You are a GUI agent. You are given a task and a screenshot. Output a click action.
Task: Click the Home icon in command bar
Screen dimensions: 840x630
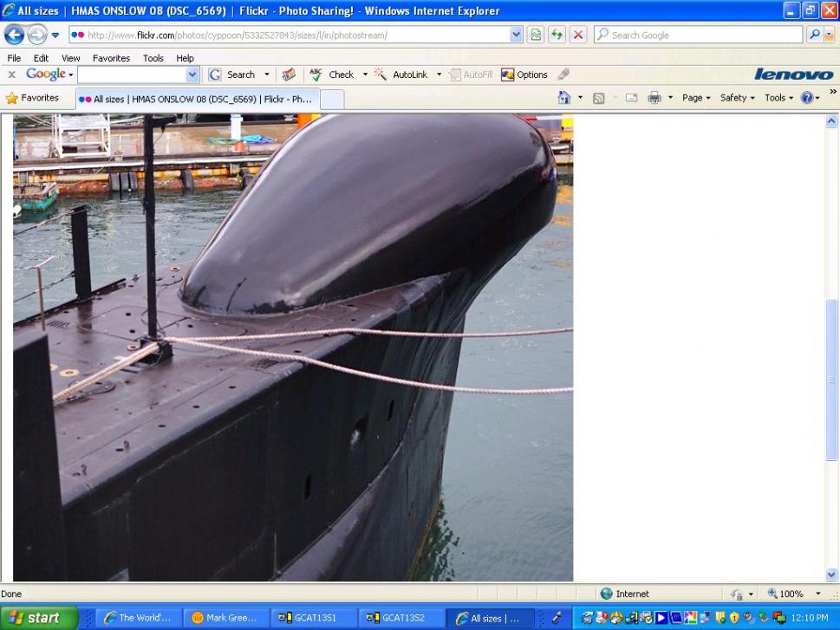click(564, 98)
